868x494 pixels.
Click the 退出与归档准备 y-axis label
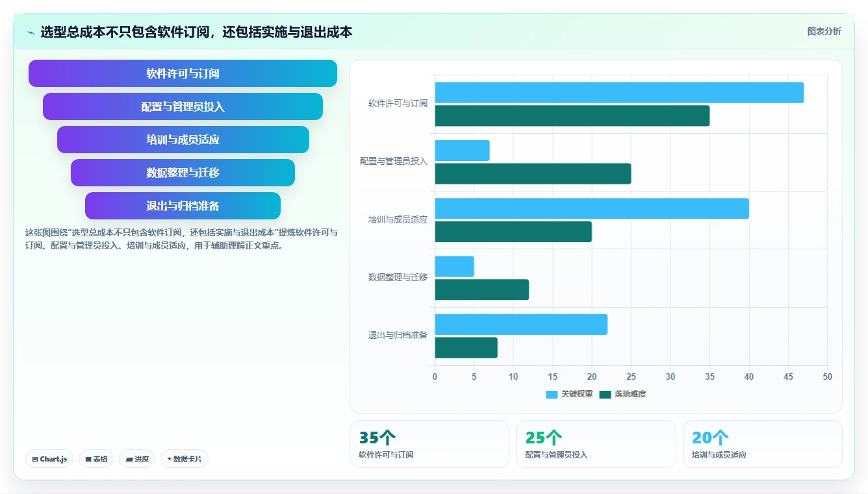pos(398,335)
